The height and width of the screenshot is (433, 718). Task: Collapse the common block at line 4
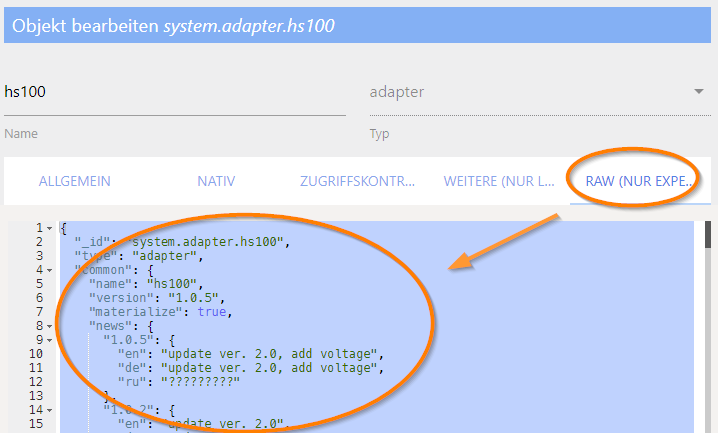(49, 270)
